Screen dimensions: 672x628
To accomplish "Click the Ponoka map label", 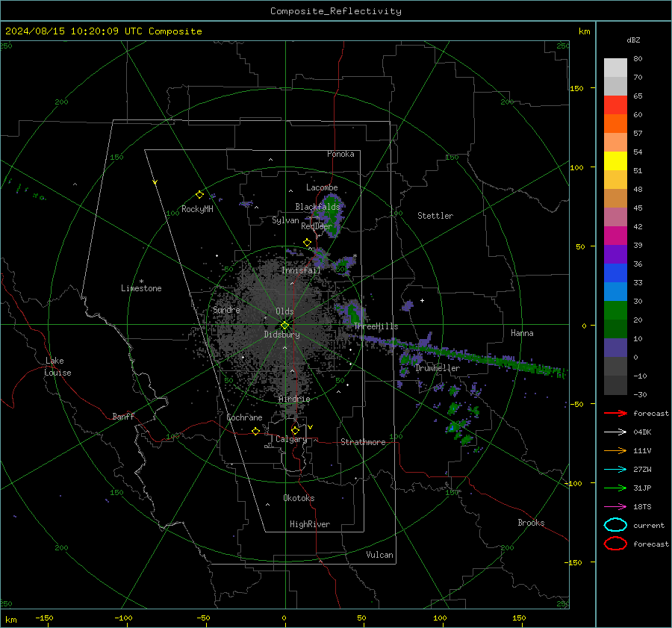I will pyautogui.click(x=340, y=154).
